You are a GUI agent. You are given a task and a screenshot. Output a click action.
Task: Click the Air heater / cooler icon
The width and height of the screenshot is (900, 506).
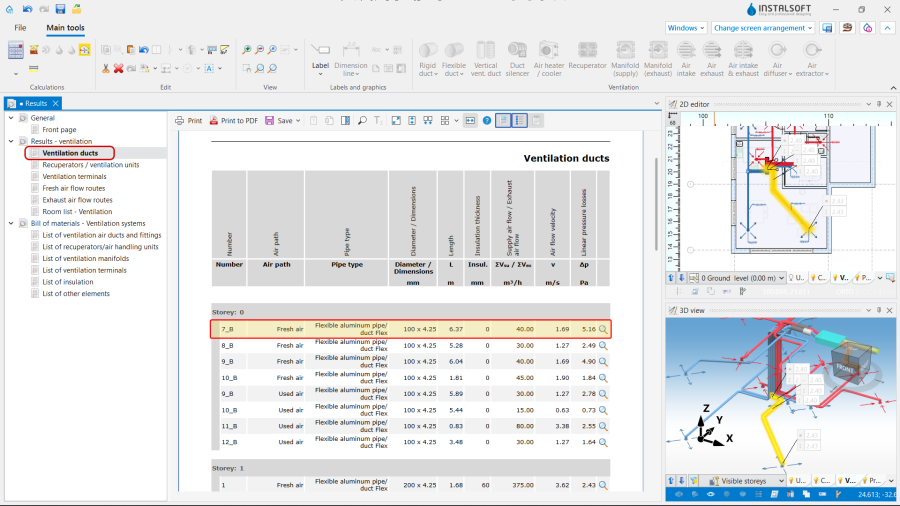[x=549, y=51]
